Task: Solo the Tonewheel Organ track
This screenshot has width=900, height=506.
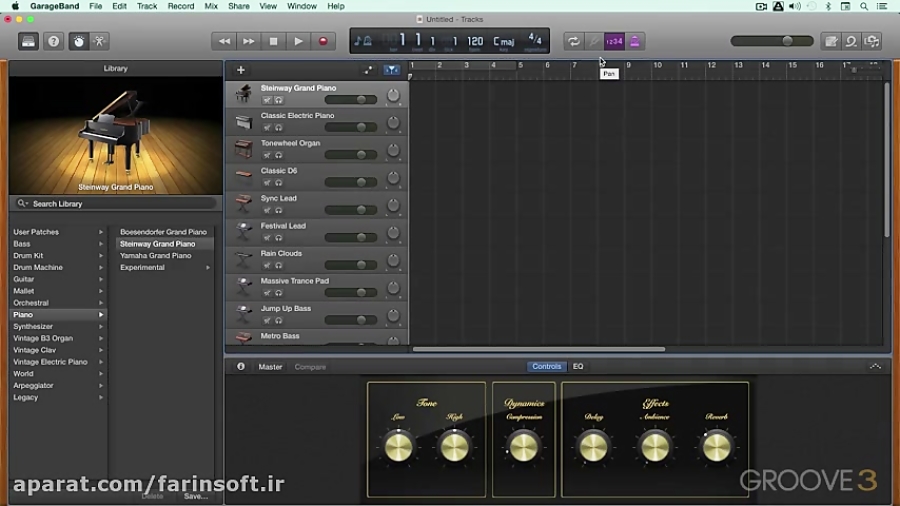Action: tap(278, 155)
